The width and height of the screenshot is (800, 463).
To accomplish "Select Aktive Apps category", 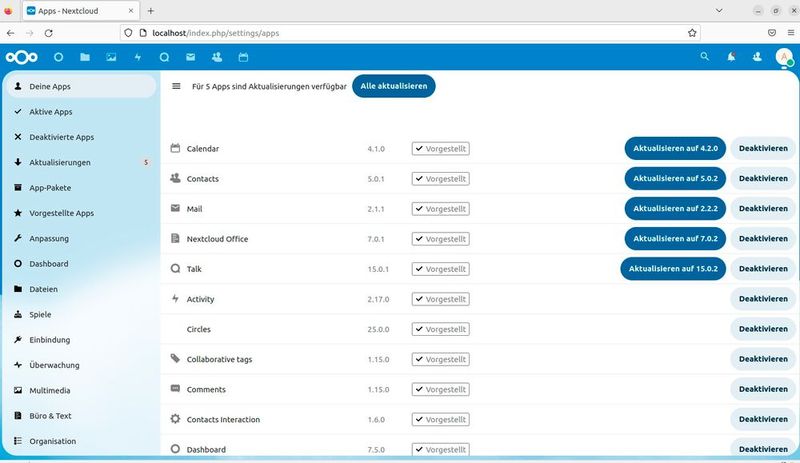I will coord(82,112).
